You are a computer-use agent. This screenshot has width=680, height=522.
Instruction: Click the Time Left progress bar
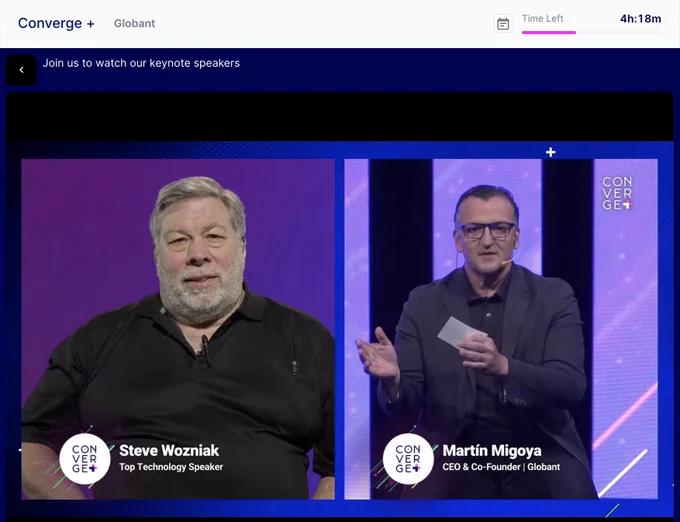click(592, 32)
